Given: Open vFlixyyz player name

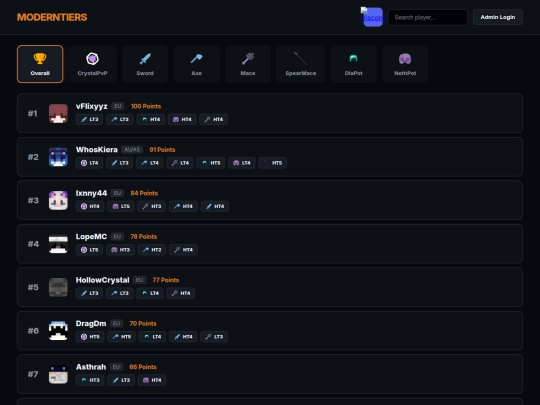Looking at the screenshot, I should point(92,106).
